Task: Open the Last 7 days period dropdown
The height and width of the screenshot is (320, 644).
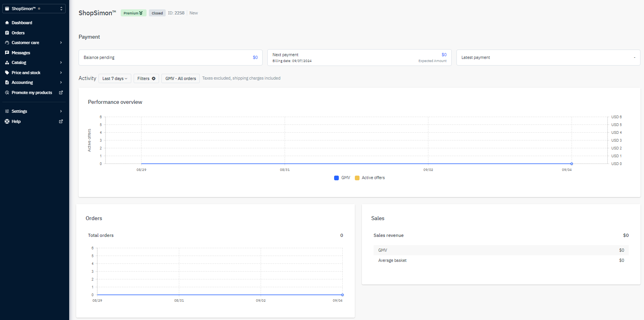Action: point(115,78)
